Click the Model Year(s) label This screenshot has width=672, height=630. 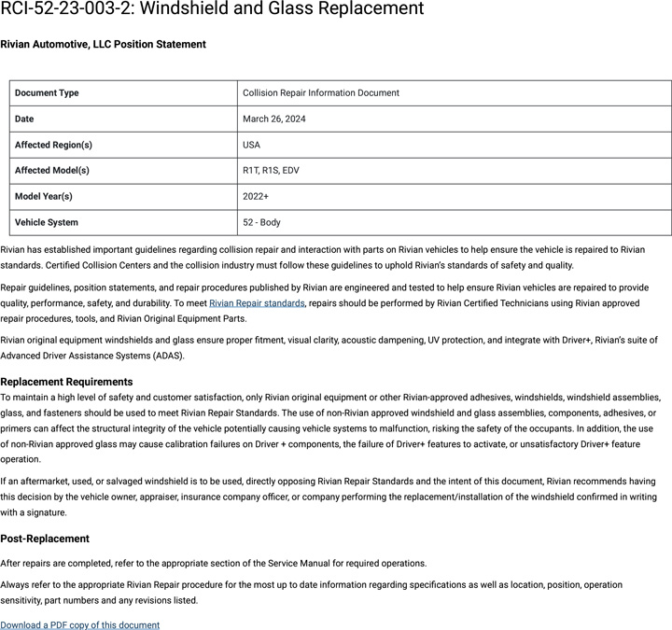click(44, 197)
